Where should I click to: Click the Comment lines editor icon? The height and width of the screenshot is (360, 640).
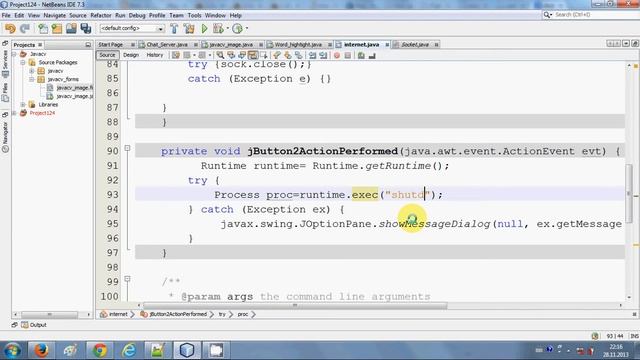pos(361,55)
